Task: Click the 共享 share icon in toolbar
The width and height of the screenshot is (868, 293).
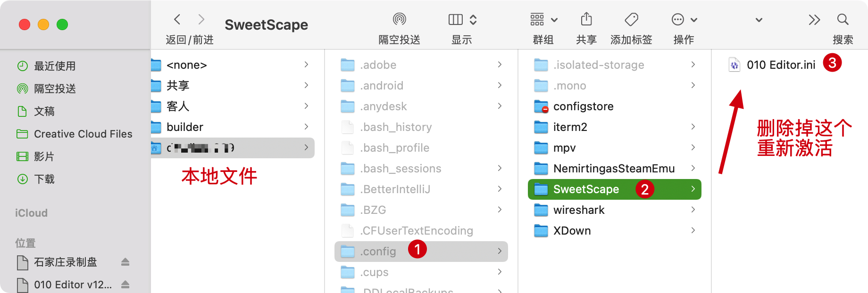Action: (x=586, y=19)
